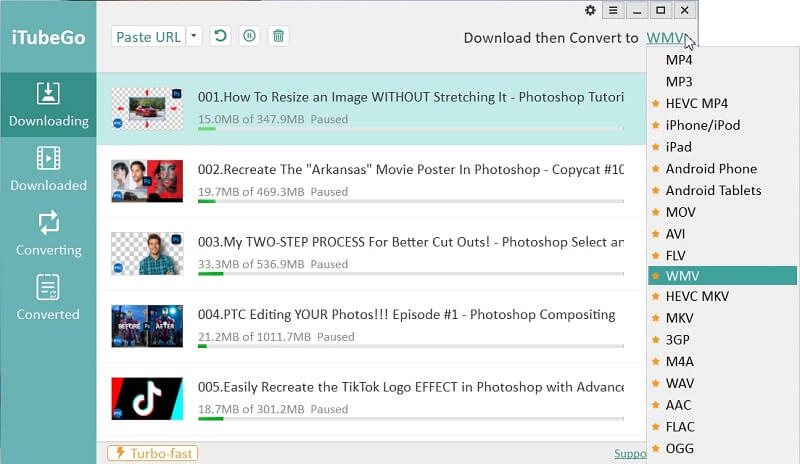The width and height of the screenshot is (800, 464).
Task: Select title '001.How To Resize an Image'
Action: pyautogui.click(x=411, y=97)
